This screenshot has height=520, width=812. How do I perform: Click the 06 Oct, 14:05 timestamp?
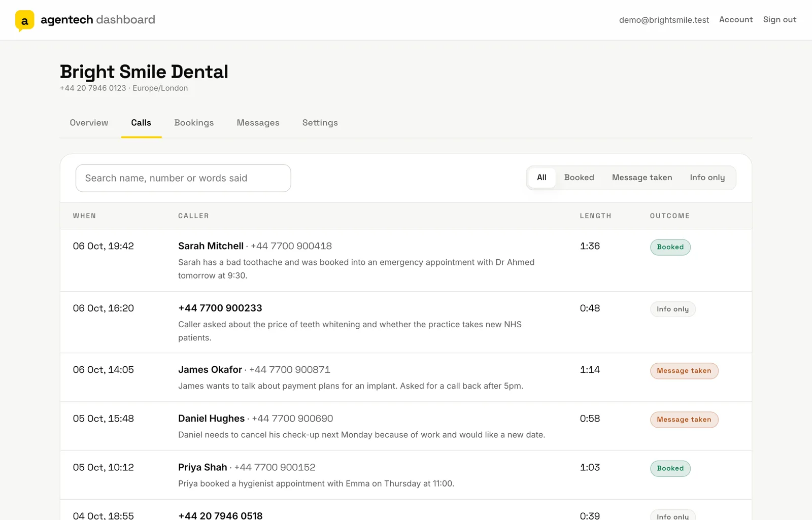coord(104,370)
